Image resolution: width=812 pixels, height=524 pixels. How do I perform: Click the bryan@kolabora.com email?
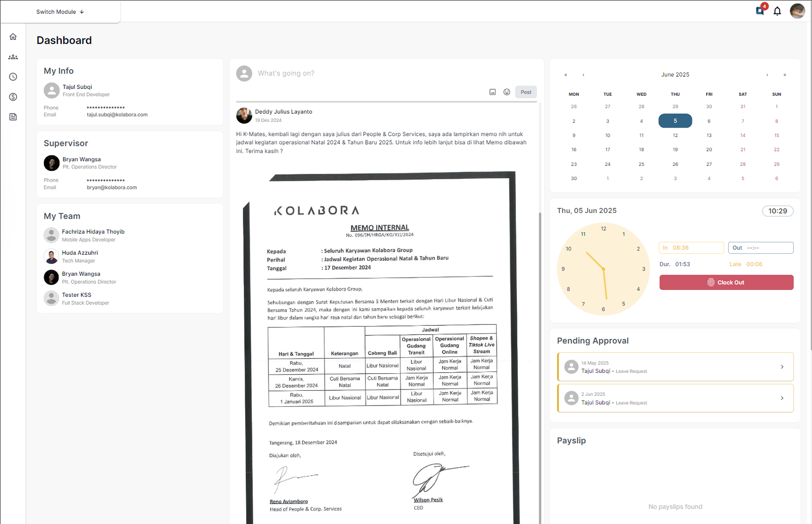(x=112, y=187)
